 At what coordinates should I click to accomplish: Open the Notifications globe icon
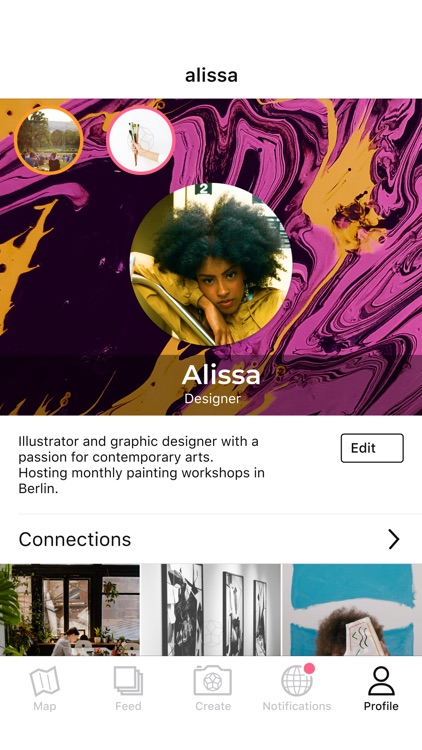[x=297, y=681]
